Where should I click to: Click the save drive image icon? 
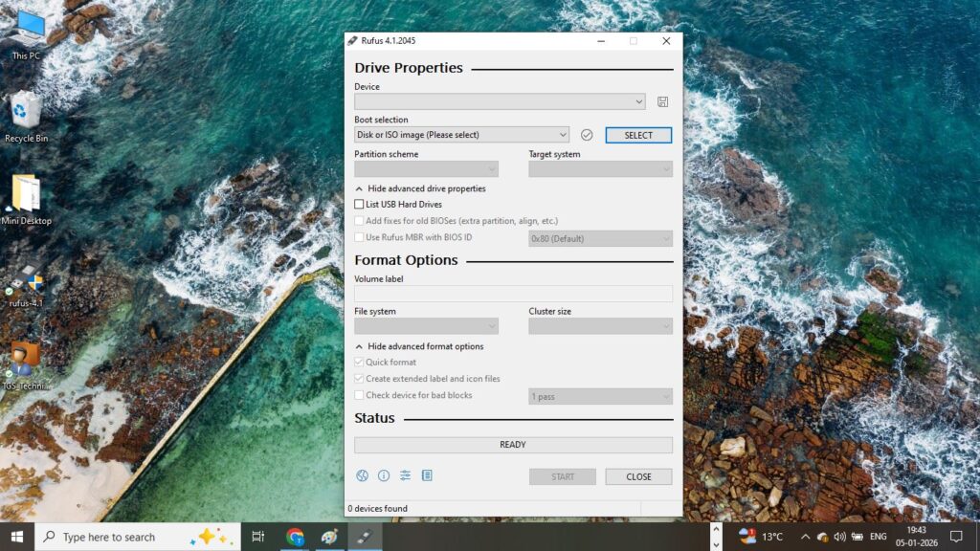[662, 101]
